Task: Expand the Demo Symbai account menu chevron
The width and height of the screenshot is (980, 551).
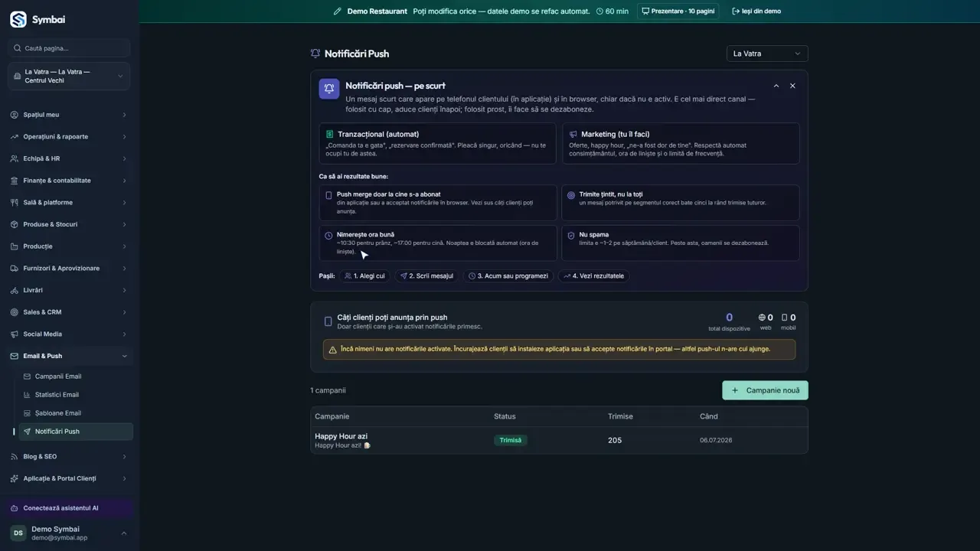Action: [x=124, y=533]
